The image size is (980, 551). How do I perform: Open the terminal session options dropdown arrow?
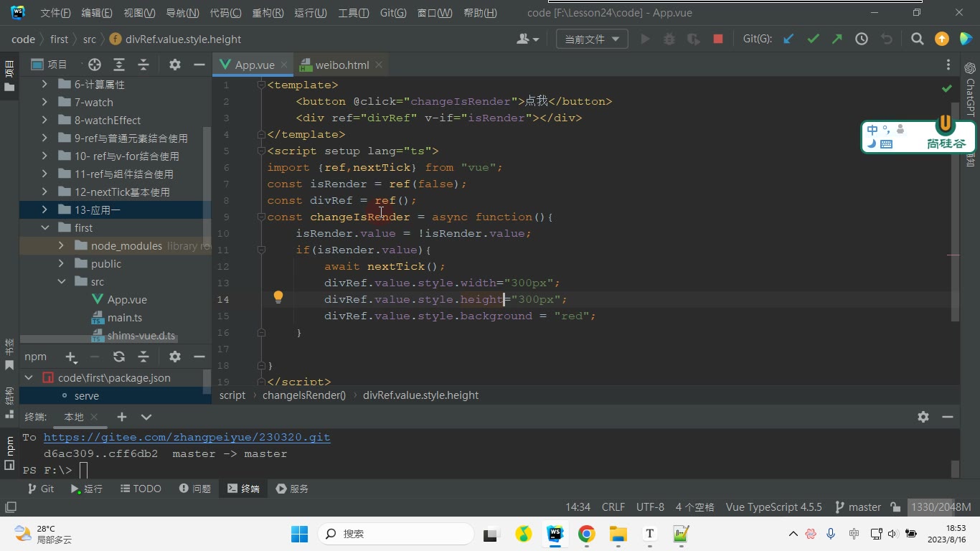pos(146,417)
